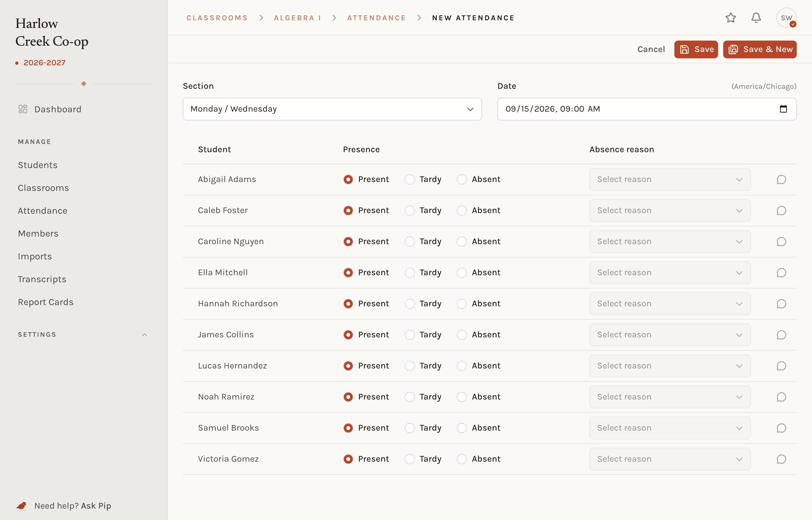Go to Students in the sidebar
The width and height of the screenshot is (812, 520).
point(37,165)
